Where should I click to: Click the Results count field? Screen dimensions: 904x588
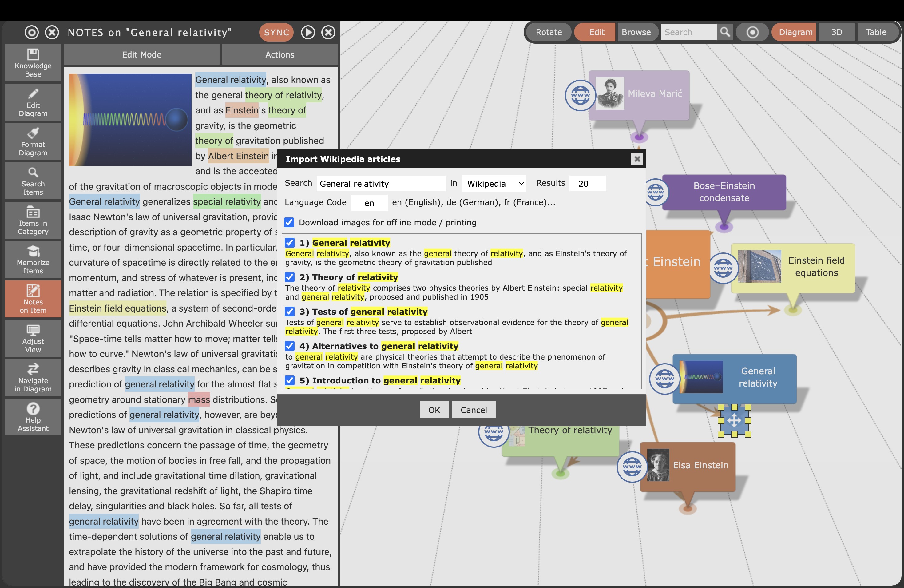[588, 184]
